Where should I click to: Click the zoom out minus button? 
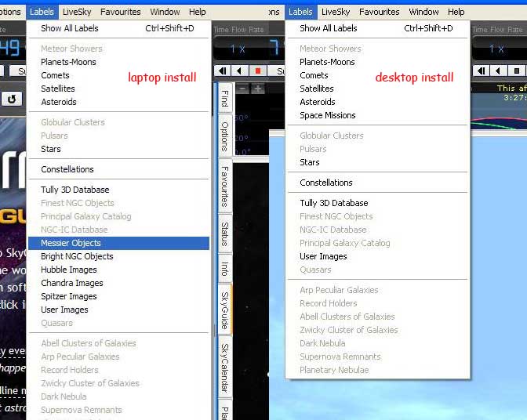pos(242,89)
